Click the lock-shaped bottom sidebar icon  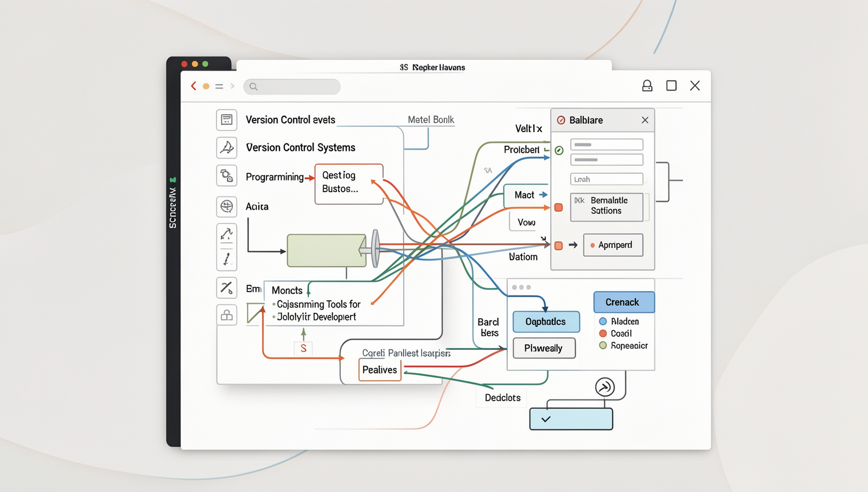click(x=227, y=315)
